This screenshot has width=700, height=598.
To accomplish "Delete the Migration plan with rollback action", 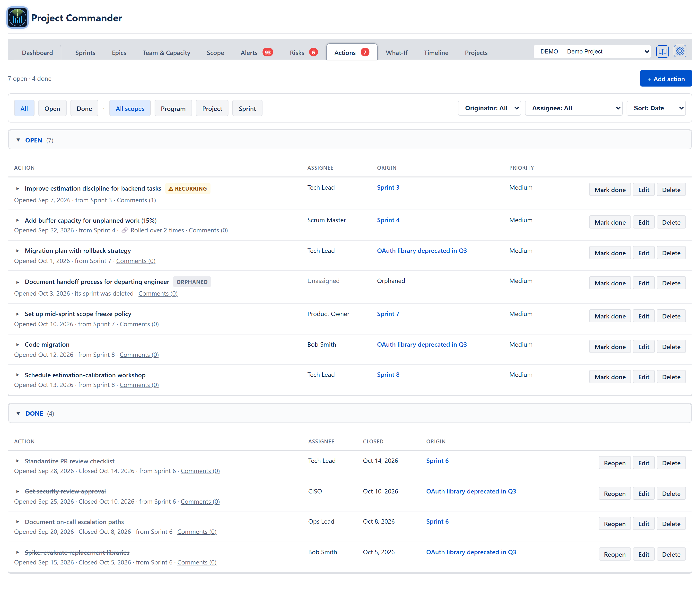I will click(671, 253).
